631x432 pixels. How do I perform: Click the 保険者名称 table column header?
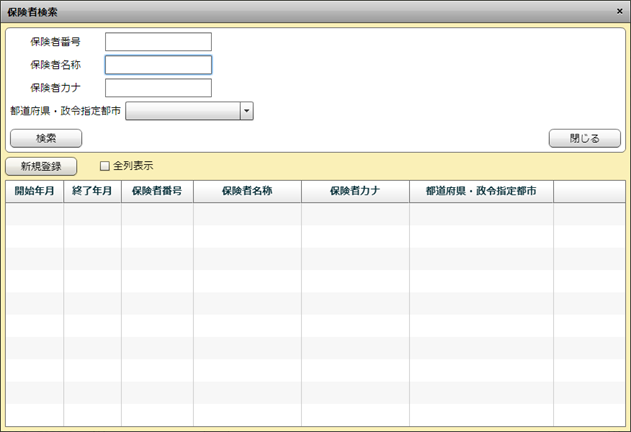pos(247,191)
